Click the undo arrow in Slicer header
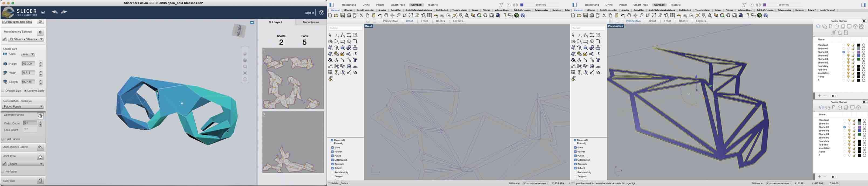The image size is (868, 186). click(x=55, y=12)
